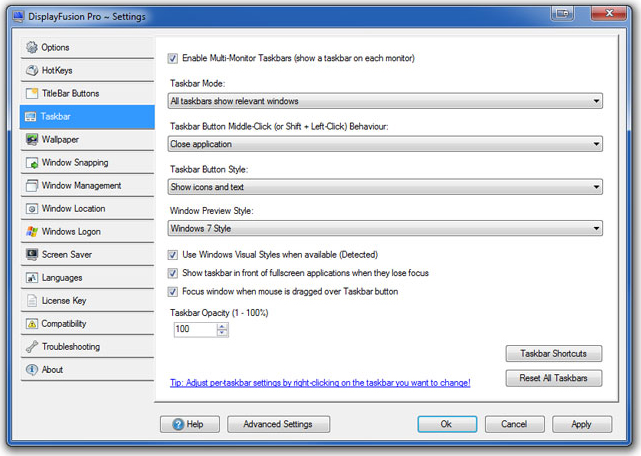Select Screen Saver section
Viewport: 641px width, 456px height.
(x=87, y=254)
